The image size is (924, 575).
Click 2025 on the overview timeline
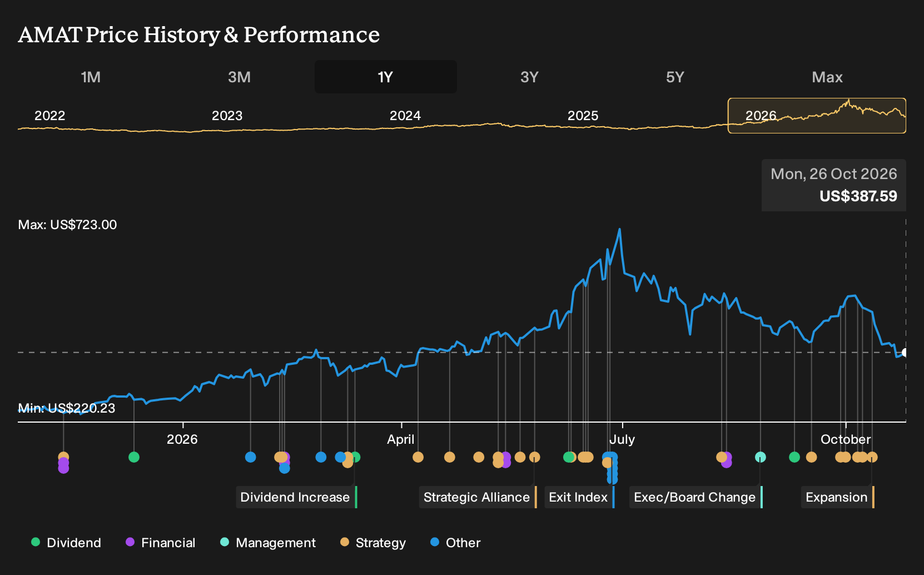[x=583, y=116]
